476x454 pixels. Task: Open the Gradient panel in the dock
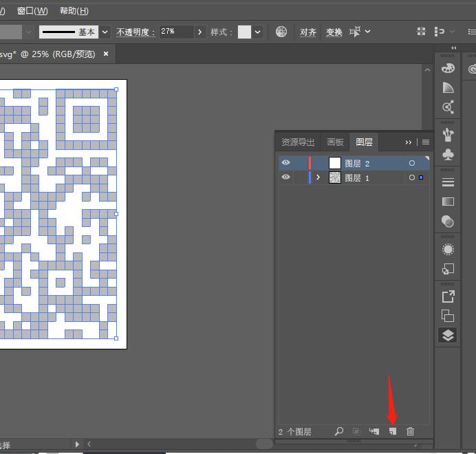[448, 202]
